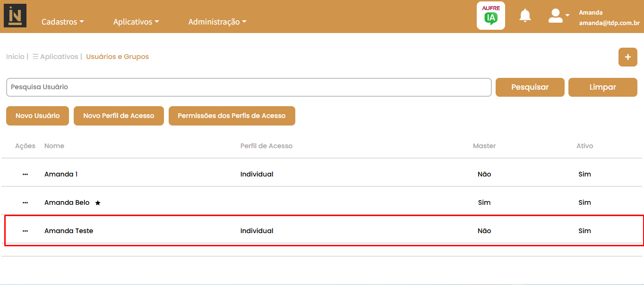Focus the Pesquisa Usuário search field
The width and height of the screenshot is (644, 285).
(x=249, y=87)
